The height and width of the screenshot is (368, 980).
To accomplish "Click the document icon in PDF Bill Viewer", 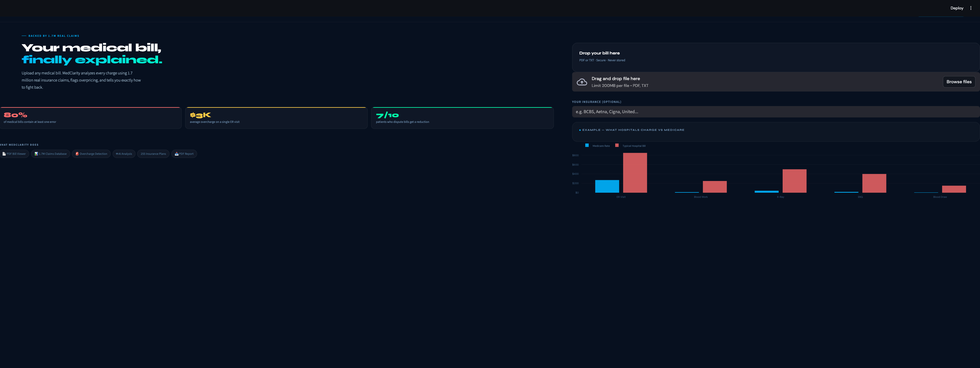I will 4,154.
